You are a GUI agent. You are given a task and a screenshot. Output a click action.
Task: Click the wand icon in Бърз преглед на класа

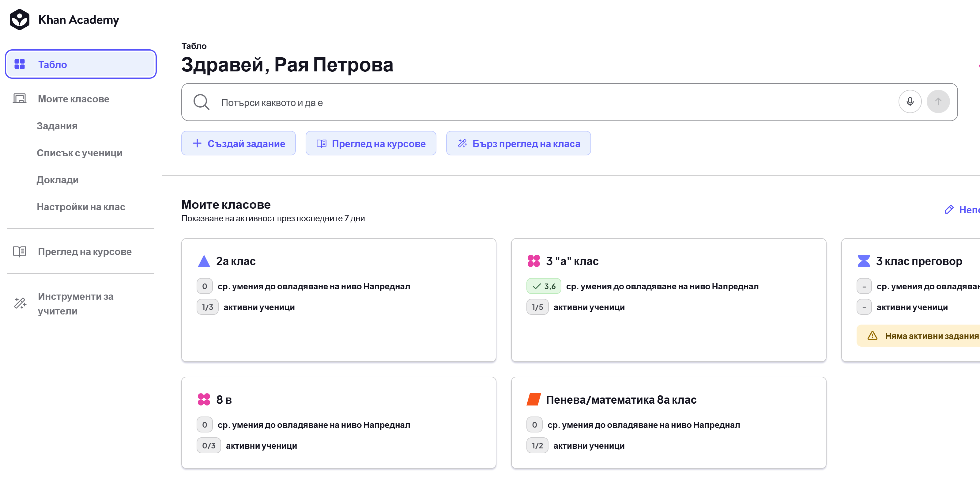pyautogui.click(x=462, y=143)
